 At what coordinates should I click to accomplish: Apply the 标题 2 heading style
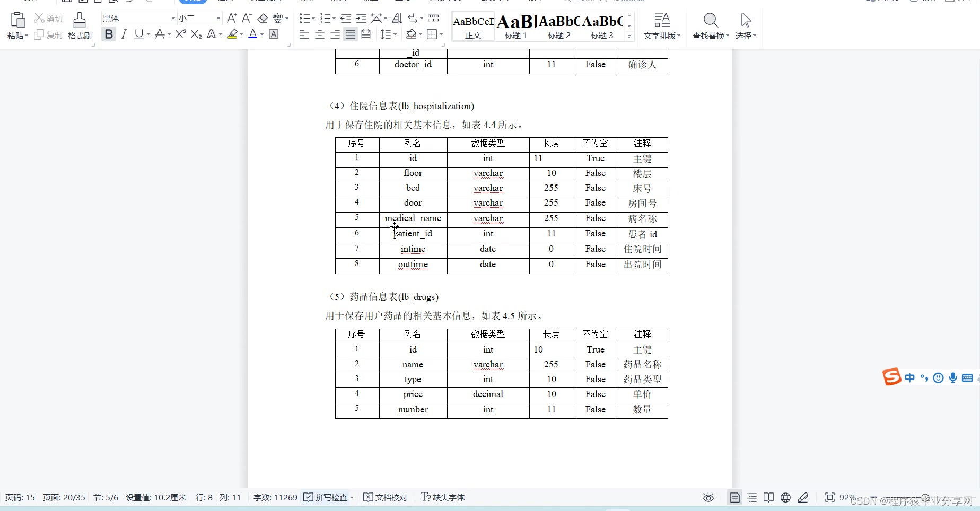pos(559,27)
